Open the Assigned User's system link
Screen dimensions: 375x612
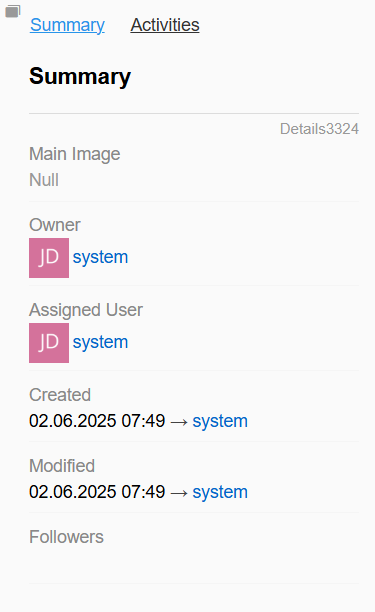[x=100, y=342]
